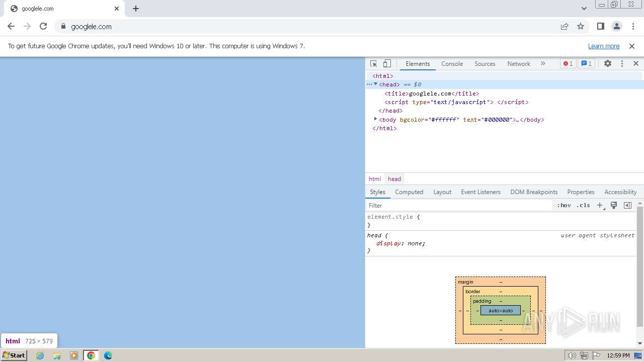The image size is (644, 362).
Task: Open the Accessibility tab
Action: (620, 192)
